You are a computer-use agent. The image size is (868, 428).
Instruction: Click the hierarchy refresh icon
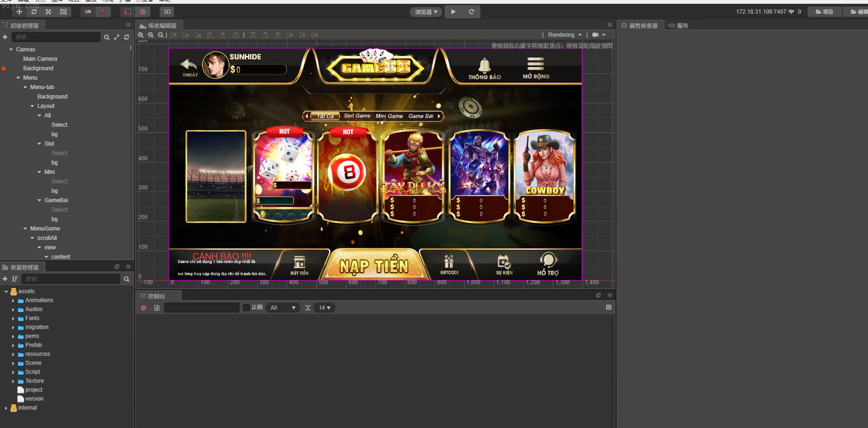126,37
